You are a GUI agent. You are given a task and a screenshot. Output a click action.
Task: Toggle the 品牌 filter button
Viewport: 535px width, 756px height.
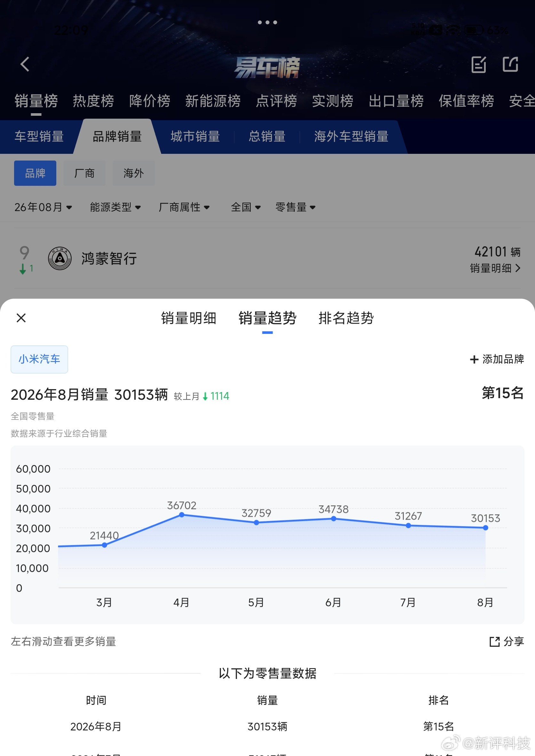[x=35, y=173]
